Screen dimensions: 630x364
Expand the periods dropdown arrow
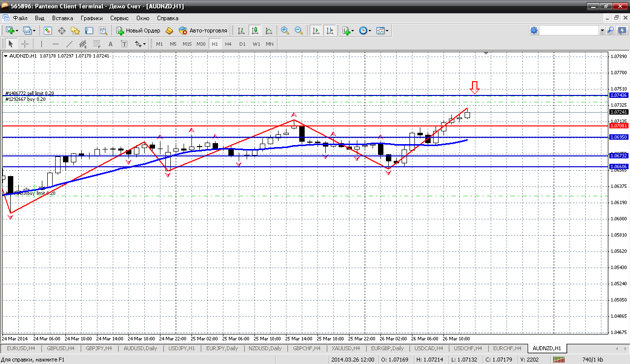click(370, 30)
